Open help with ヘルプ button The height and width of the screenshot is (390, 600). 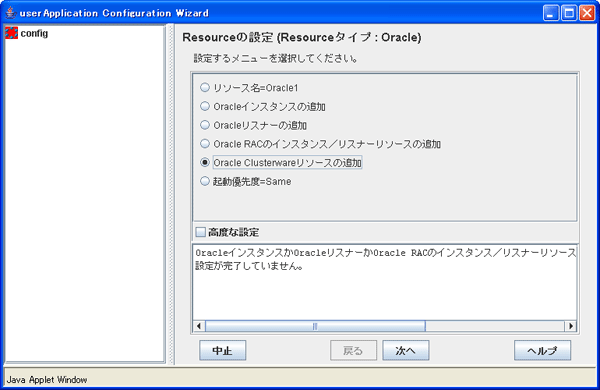tap(542, 350)
